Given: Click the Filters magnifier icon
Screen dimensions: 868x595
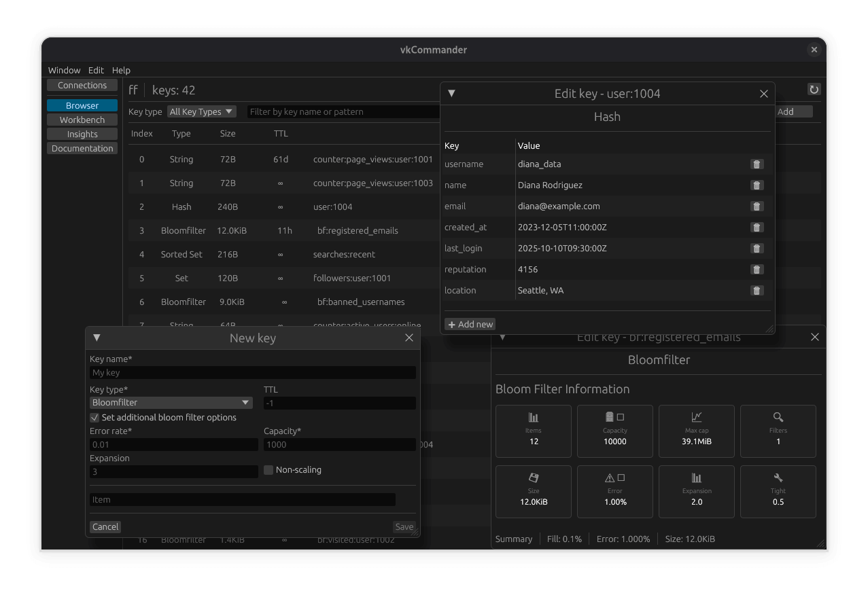Looking at the screenshot, I should click(x=778, y=418).
